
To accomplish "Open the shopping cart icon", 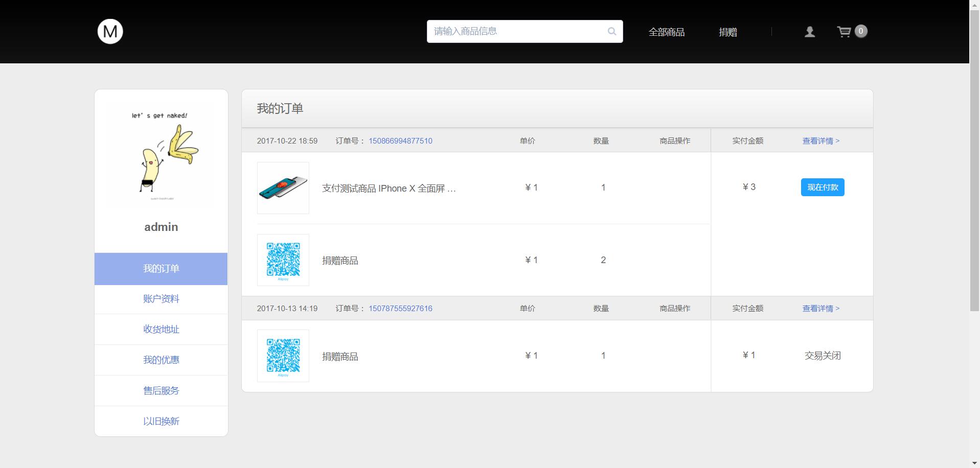I will tap(844, 32).
